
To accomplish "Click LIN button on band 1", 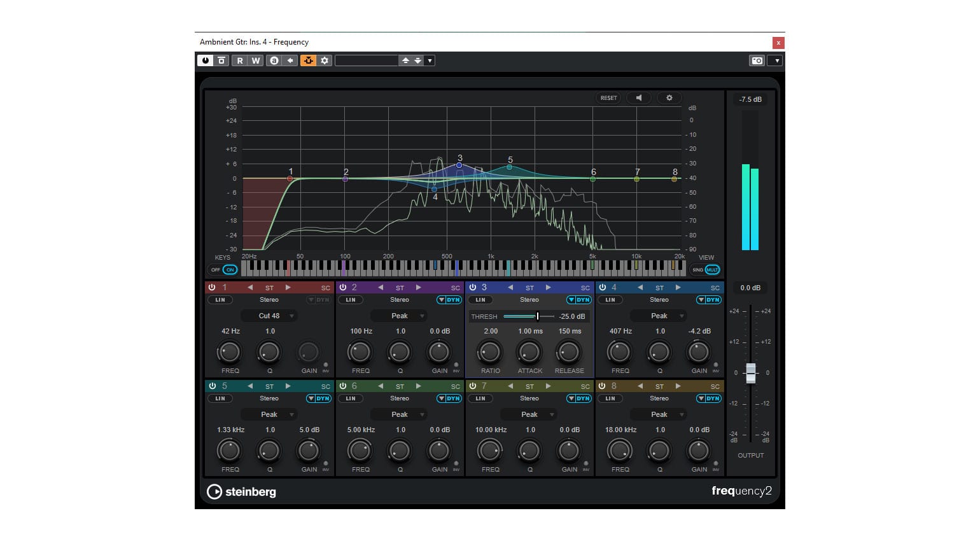I will click(x=220, y=300).
